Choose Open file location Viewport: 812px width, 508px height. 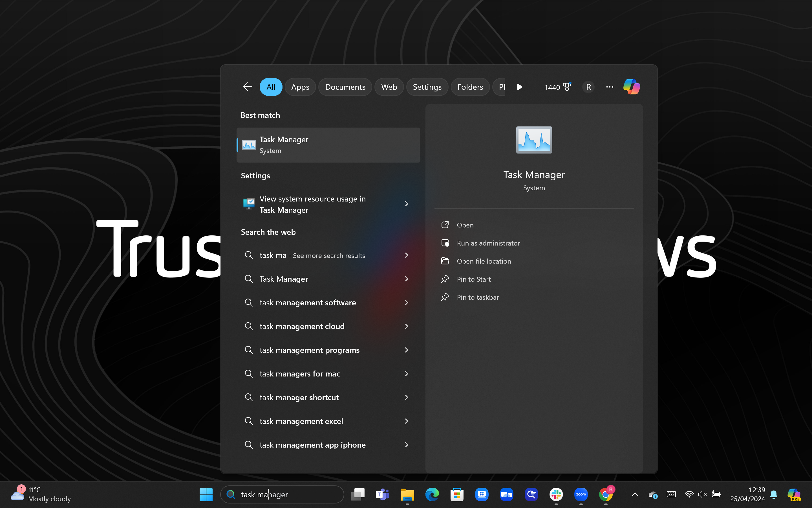tap(534, 261)
